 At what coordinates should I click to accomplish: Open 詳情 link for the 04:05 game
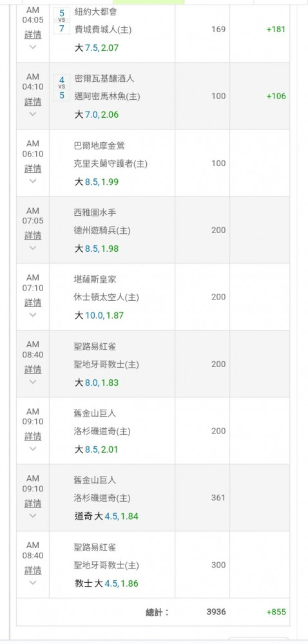[33, 35]
